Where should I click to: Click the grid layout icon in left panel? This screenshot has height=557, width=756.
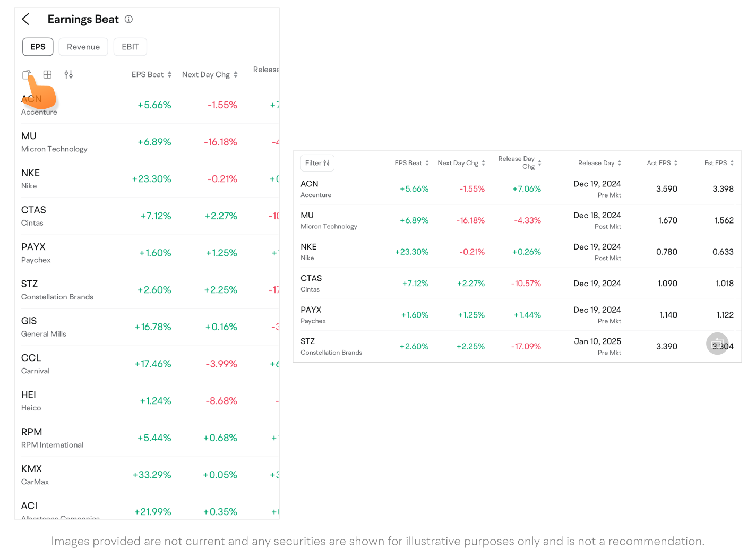tap(47, 75)
